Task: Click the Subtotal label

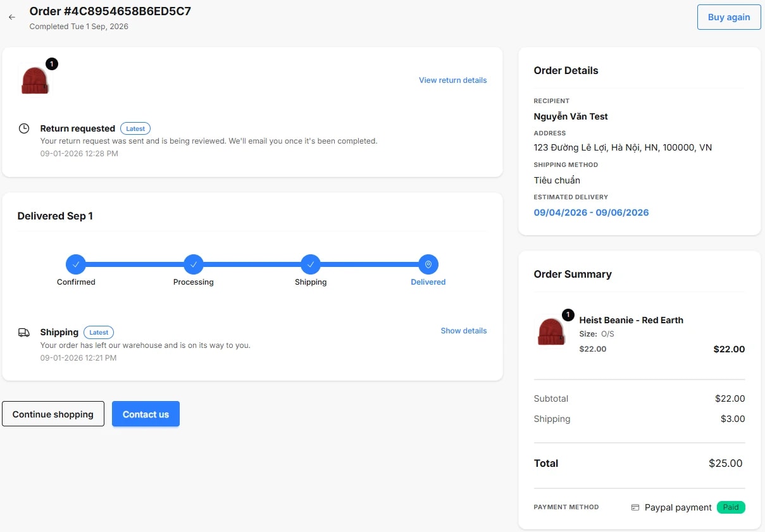Action: (551, 399)
